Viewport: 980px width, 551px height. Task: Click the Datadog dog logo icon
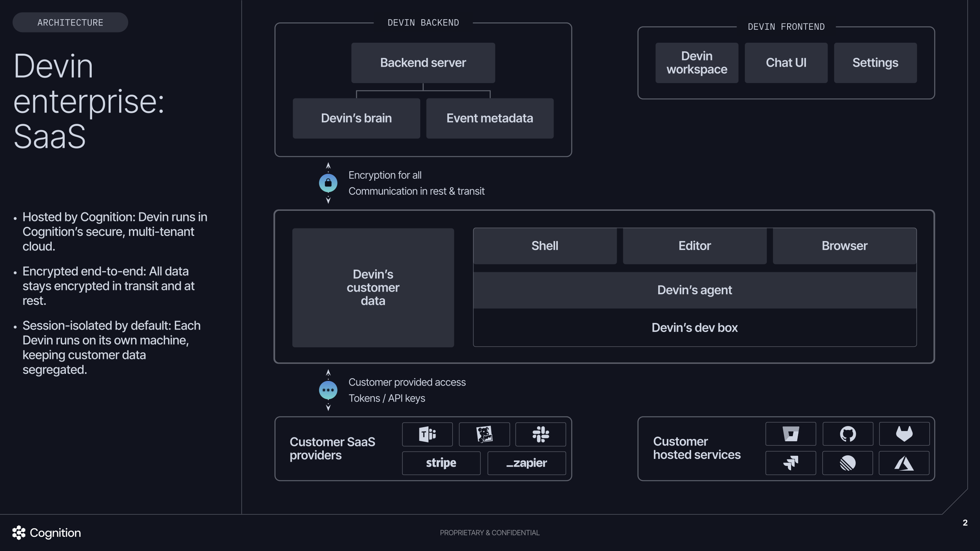[485, 434]
